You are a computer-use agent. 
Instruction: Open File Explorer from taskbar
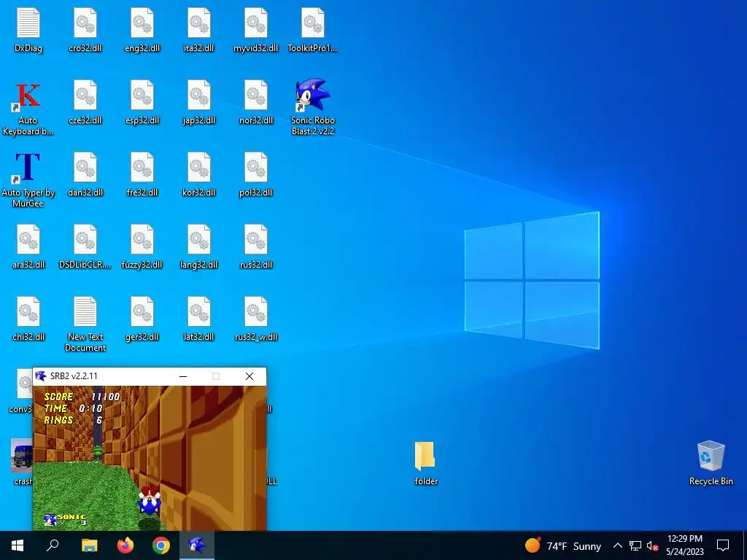coord(89,545)
